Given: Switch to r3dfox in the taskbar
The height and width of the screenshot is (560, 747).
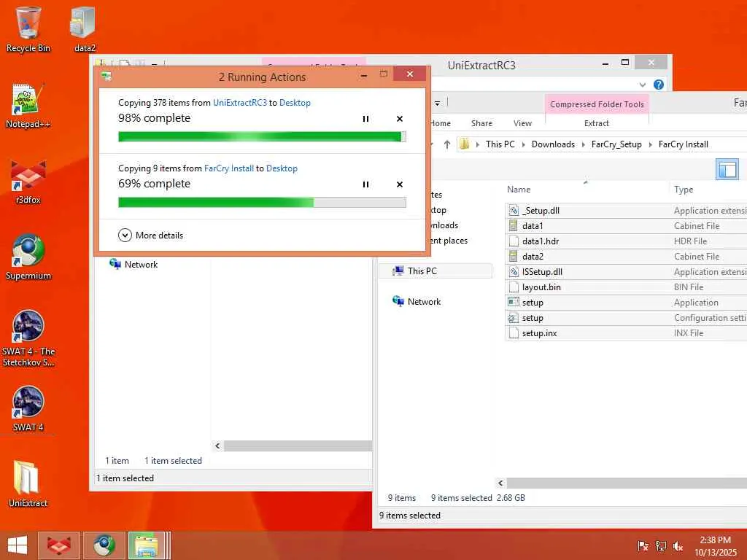Looking at the screenshot, I should [58, 545].
